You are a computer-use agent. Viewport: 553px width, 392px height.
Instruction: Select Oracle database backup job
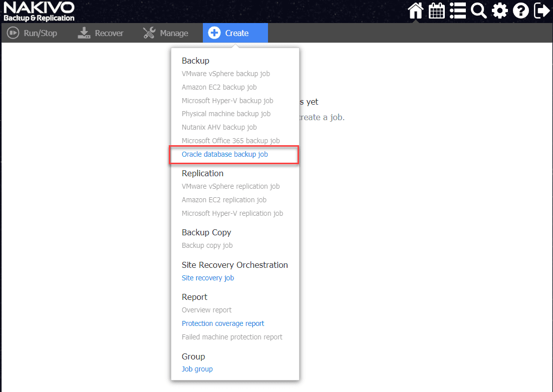tap(224, 154)
